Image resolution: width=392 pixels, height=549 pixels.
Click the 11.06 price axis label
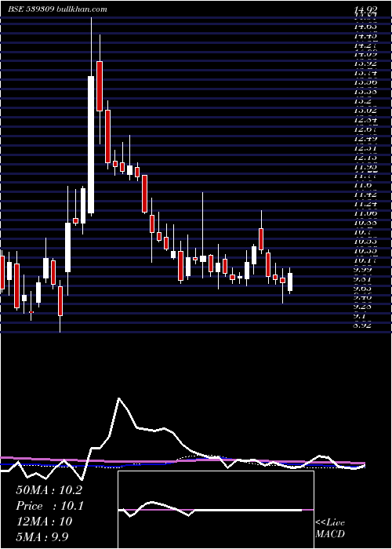click(x=366, y=213)
